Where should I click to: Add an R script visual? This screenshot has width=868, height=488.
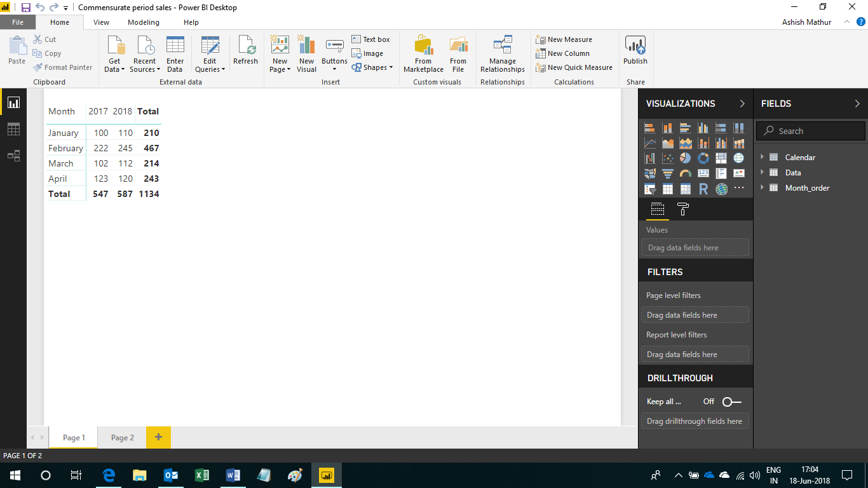[703, 189]
